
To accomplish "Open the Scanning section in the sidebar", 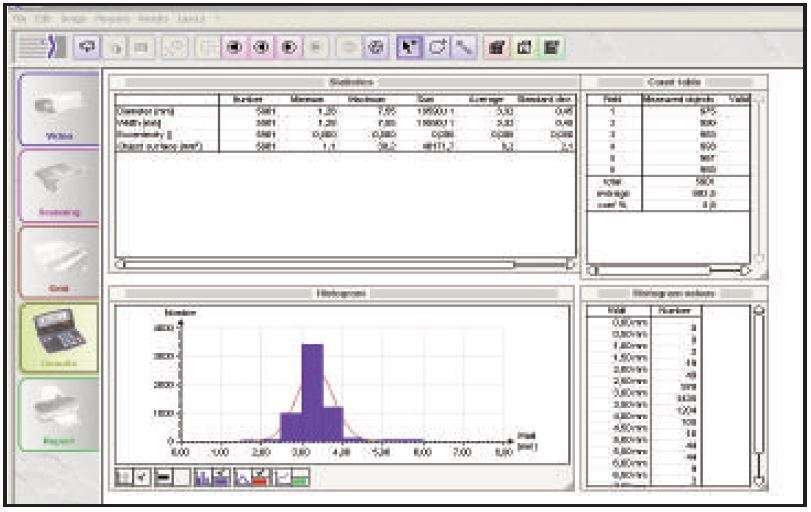I will coord(57,188).
